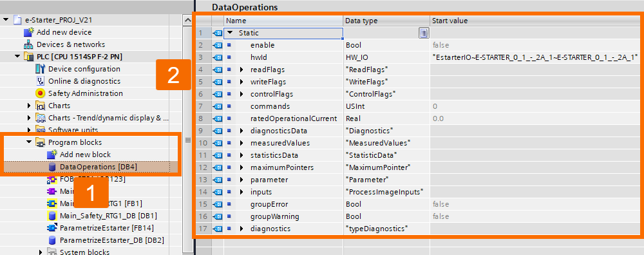The width and height of the screenshot is (644, 255).
Task: Click the Devices & networks icon
Action: click(x=29, y=44)
